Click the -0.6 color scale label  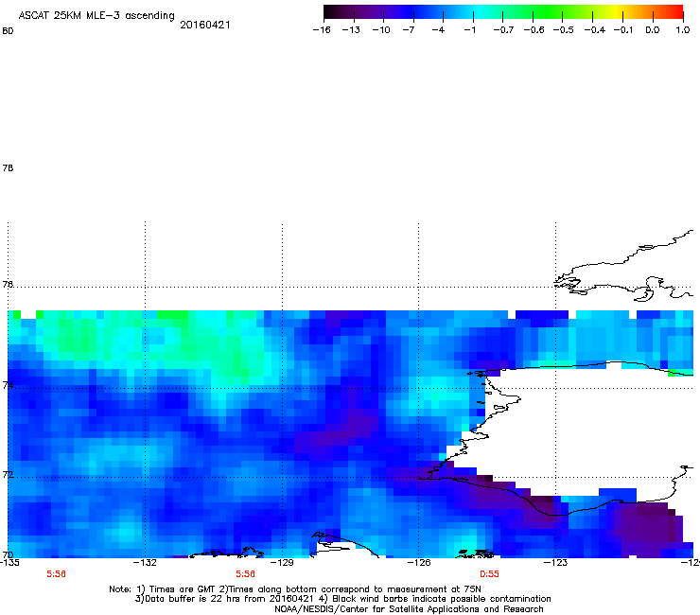[x=534, y=30]
